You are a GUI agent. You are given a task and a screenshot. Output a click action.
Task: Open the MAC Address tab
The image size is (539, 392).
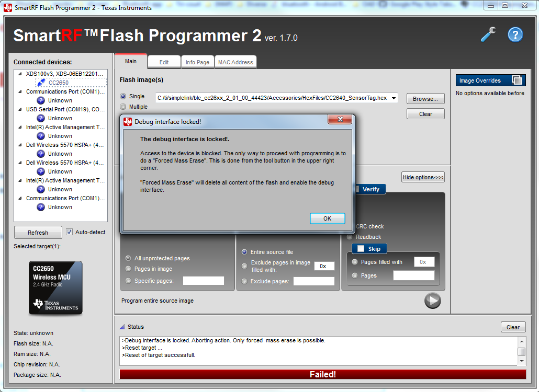[235, 62]
